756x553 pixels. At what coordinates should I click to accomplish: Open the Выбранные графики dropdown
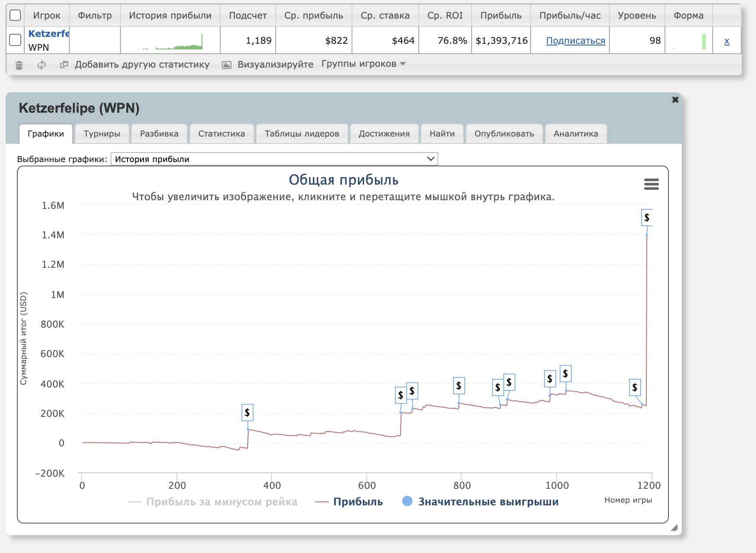pos(274,159)
